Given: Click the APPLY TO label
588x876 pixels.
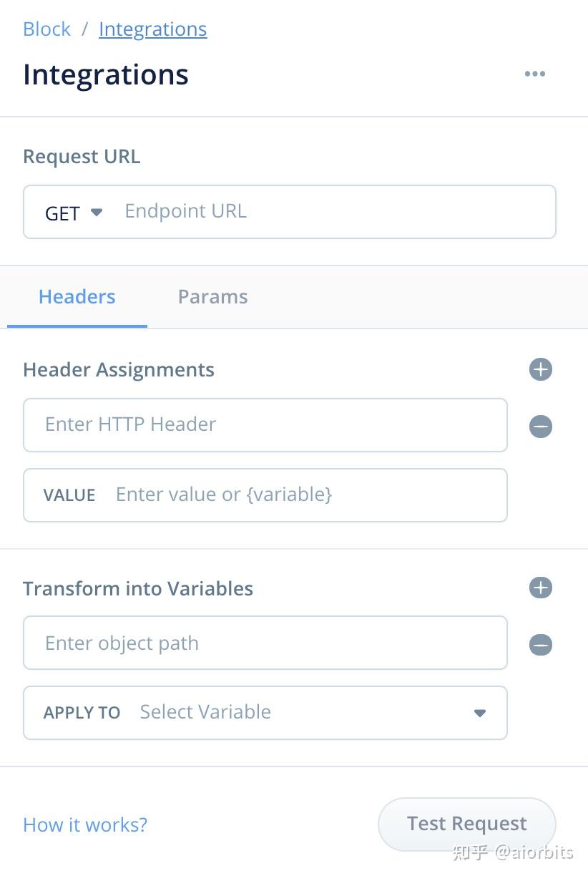Looking at the screenshot, I should [82, 713].
